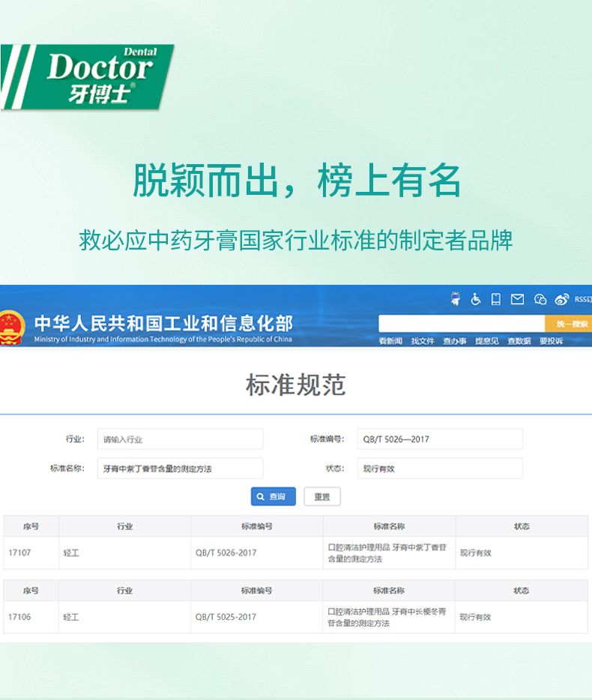Click the 标准名称 search input field
The image size is (592, 700).
point(180,468)
